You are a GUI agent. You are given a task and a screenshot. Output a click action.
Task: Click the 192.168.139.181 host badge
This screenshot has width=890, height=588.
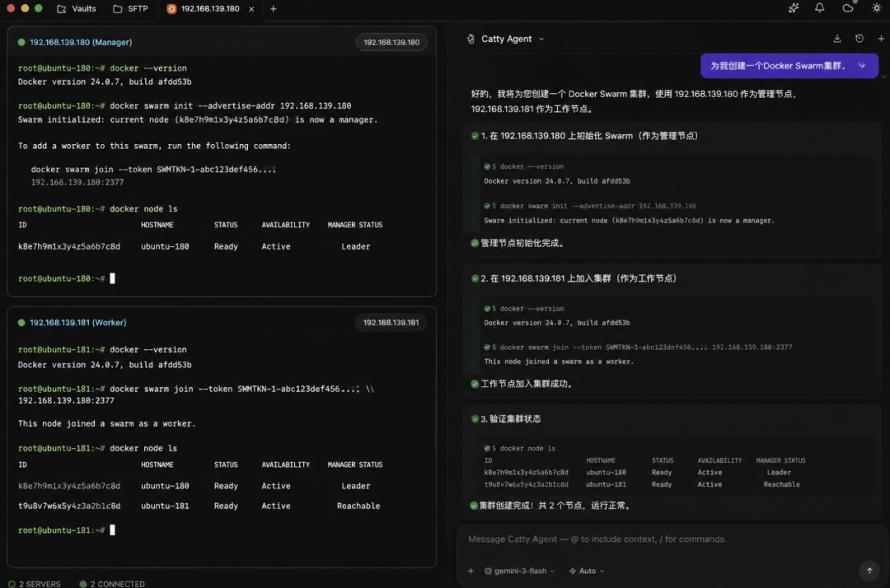point(391,322)
